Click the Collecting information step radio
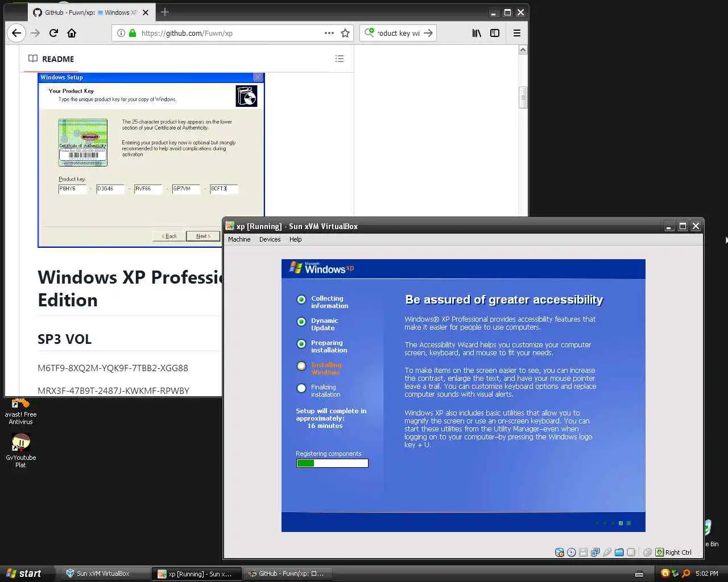The height and width of the screenshot is (582, 728). pos(301,300)
